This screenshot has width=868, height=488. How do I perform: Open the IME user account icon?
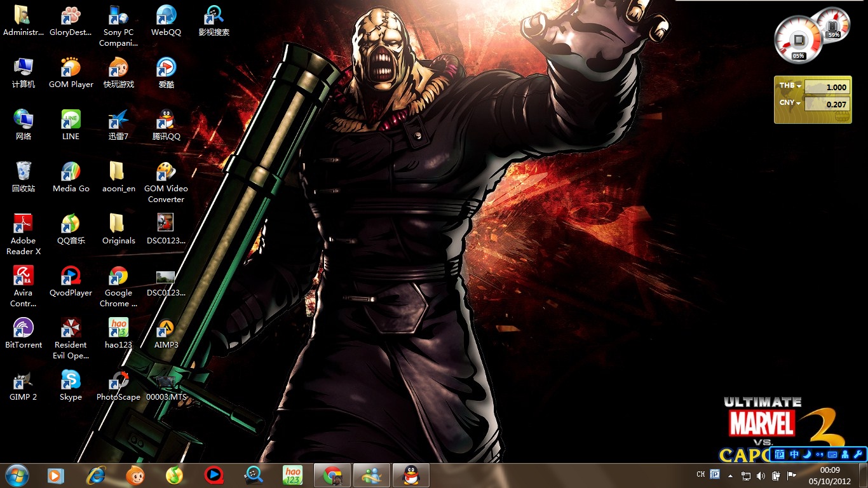845,454
